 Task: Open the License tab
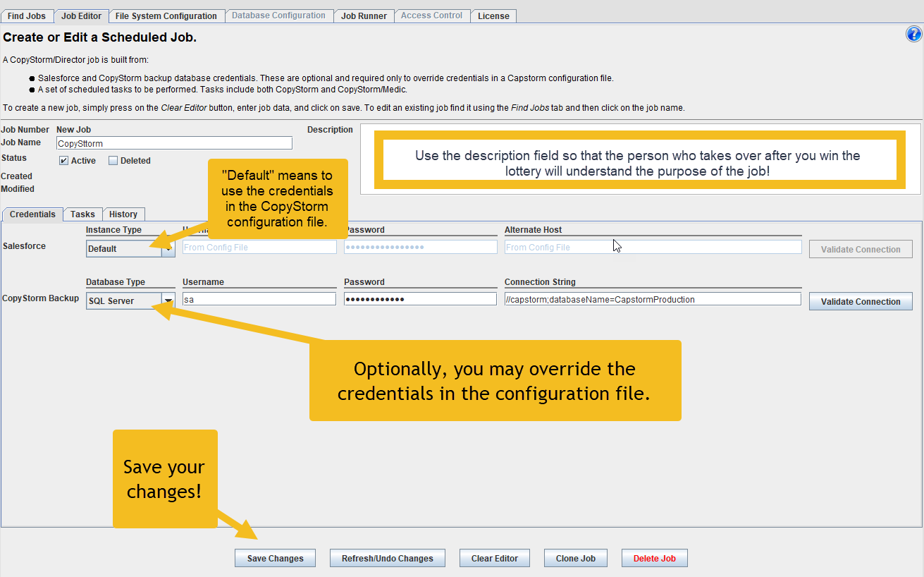(x=493, y=16)
